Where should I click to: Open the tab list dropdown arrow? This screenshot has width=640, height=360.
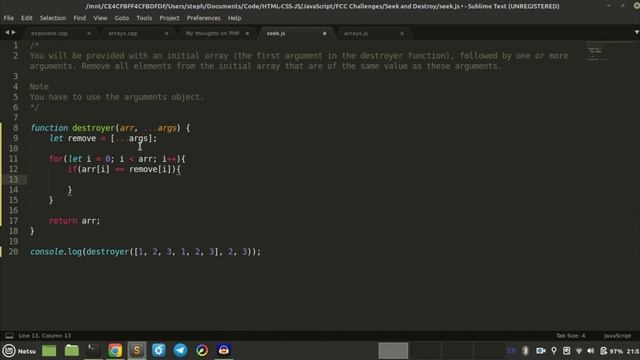pos(636,32)
